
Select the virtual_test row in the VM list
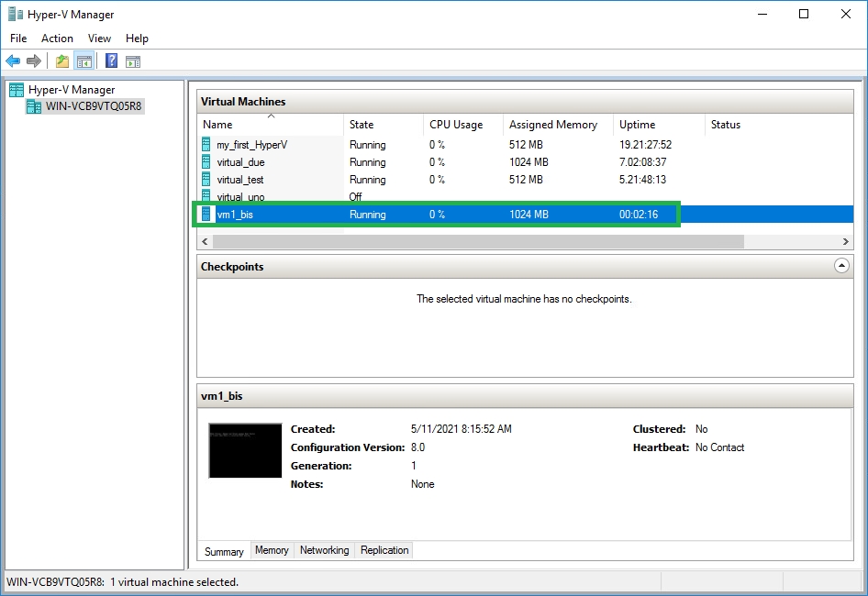240,180
